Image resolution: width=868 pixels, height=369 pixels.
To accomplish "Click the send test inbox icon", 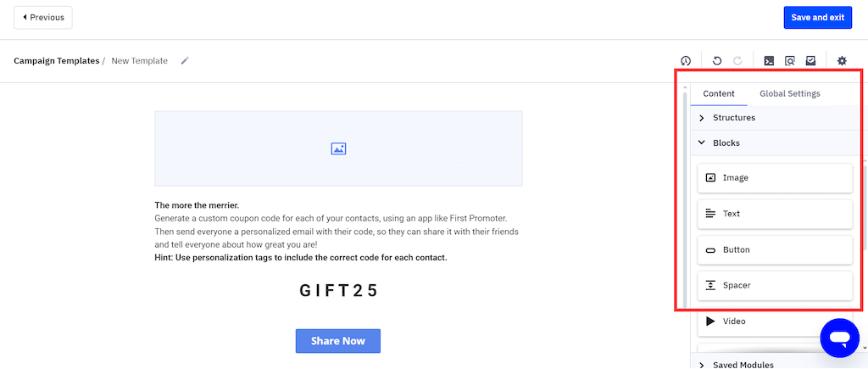I will coord(811,61).
